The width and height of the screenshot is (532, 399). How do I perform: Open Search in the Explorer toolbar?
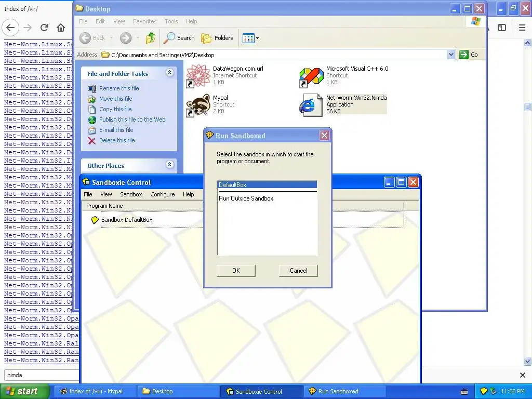click(179, 38)
